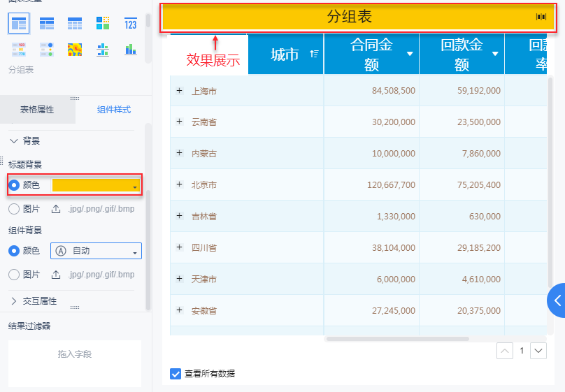
Task: Expand the 内蒙古 row
Action: point(180,153)
